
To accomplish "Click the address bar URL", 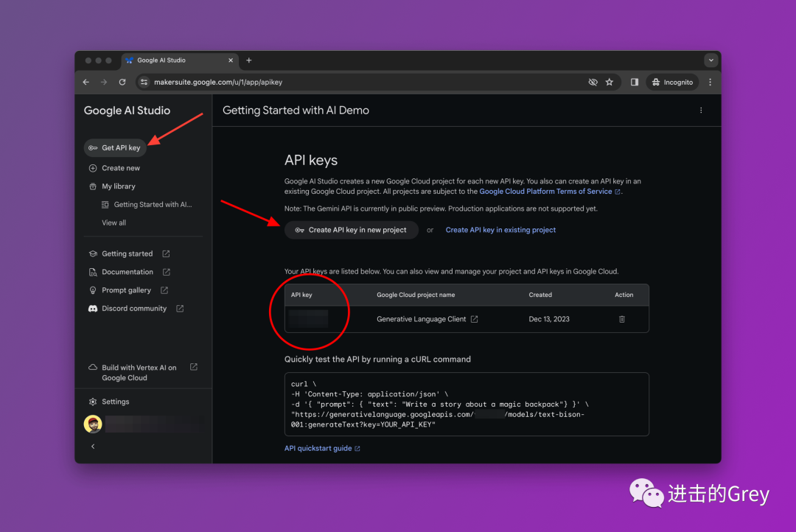I will [217, 82].
